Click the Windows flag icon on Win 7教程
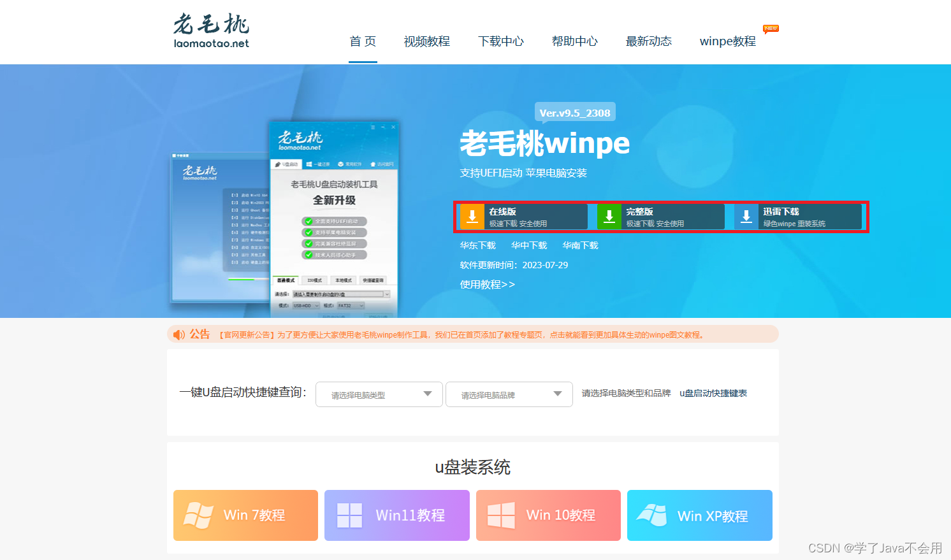Screen dimensions: 951x560 pyautogui.click(x=198, y=515)
